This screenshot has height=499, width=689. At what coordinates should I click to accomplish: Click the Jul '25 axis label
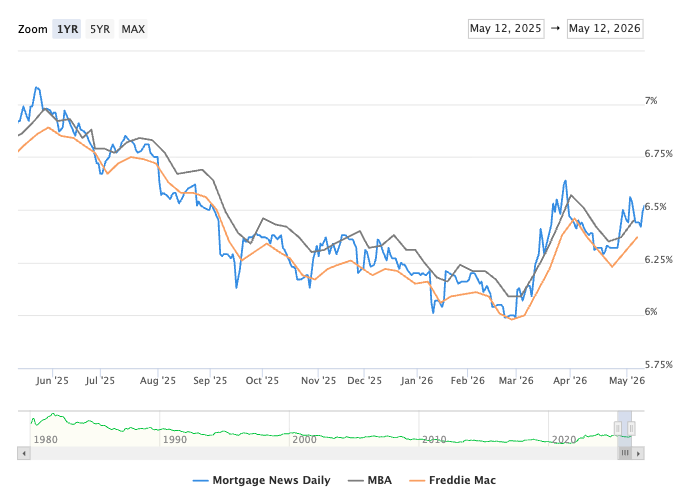tap(100, 380)
